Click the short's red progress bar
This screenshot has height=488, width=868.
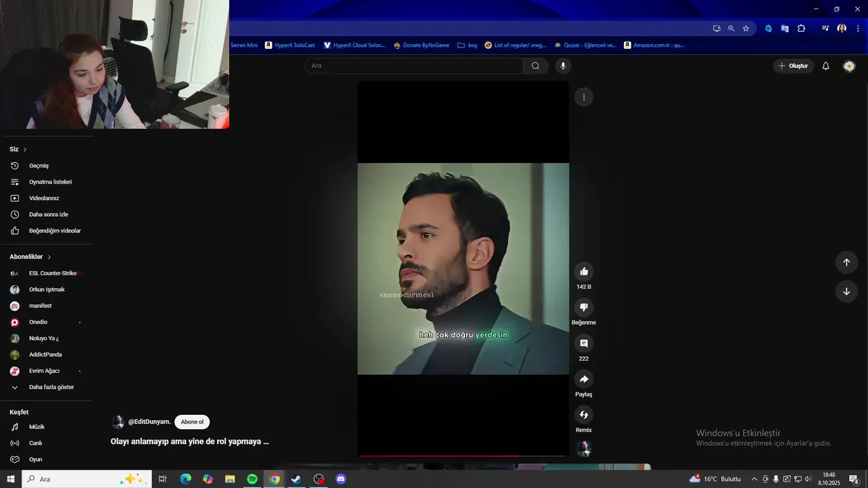click(463, 455)
